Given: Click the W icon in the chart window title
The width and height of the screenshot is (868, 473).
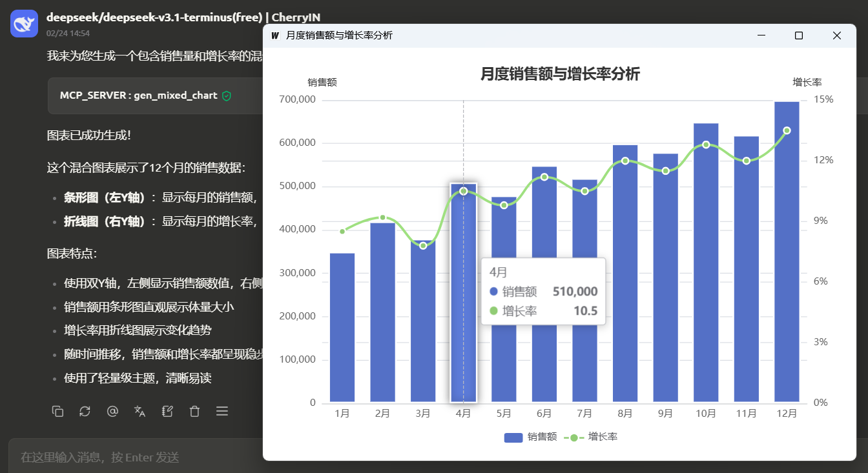Looking at the screenshot, I should point(275,35).
